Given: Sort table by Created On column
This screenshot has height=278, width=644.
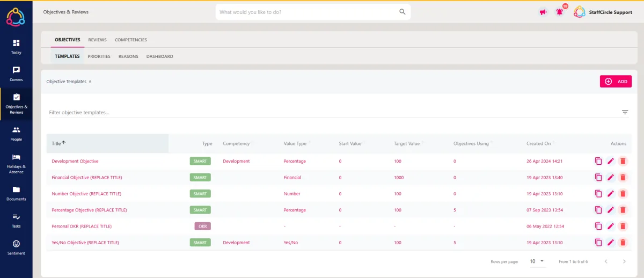Looking at the screenshot, I should click(539, 144).
